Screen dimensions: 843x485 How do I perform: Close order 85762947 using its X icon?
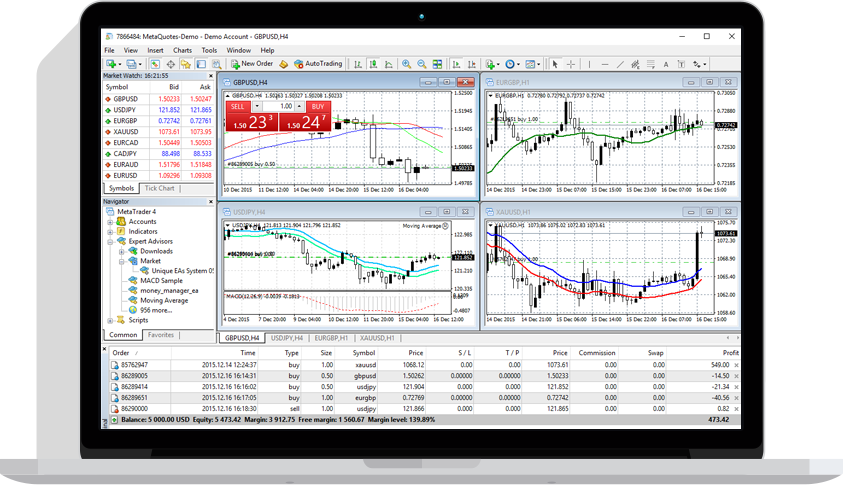tap(737, 365)
